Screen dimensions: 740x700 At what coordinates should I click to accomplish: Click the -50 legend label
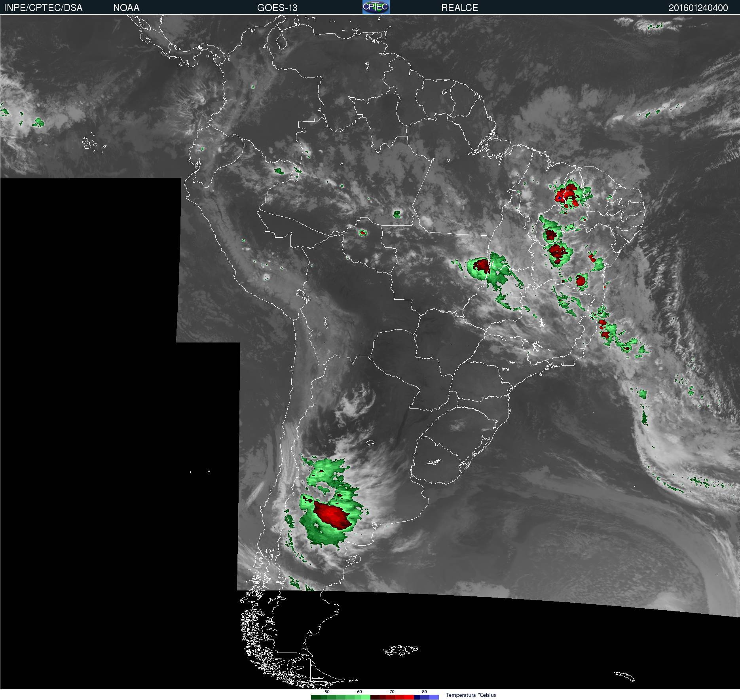tap(326, 692)
